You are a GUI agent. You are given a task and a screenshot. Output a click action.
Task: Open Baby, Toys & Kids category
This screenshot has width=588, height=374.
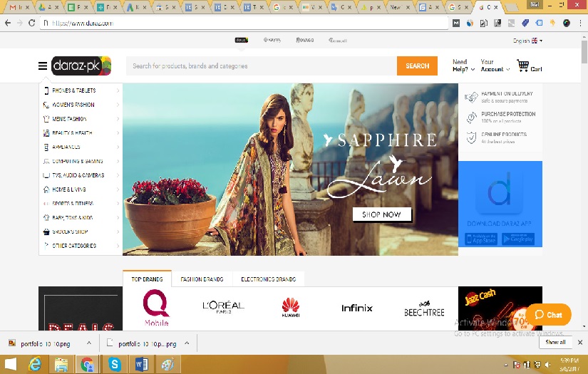(73, 218)
